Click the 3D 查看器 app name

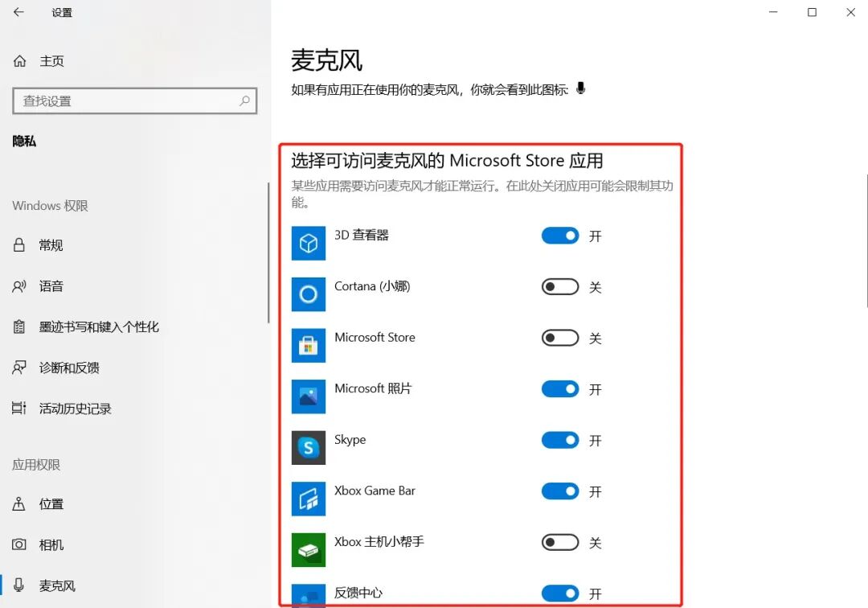tap(362, 235)
